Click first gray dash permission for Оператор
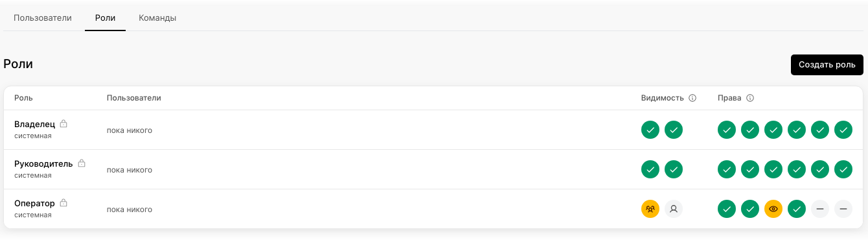The image size is (868, 240). pos(820,209)
